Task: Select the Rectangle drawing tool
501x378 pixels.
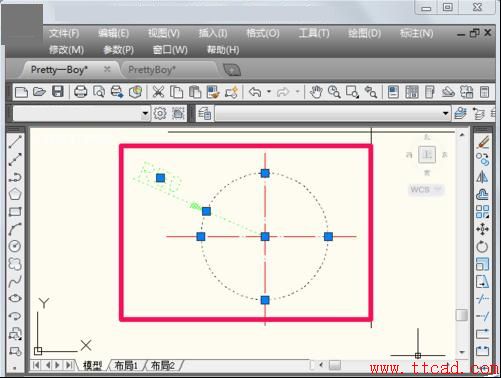Action: click(15, 211)
